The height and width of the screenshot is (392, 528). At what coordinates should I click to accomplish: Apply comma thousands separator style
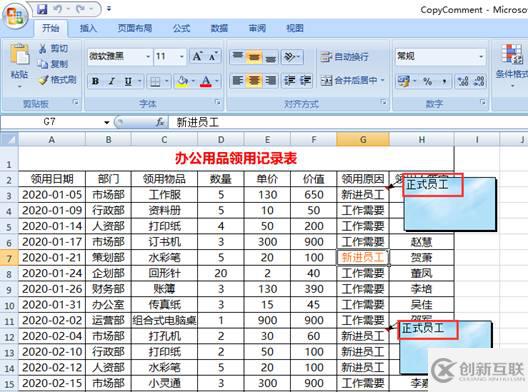tap(444, 81)
